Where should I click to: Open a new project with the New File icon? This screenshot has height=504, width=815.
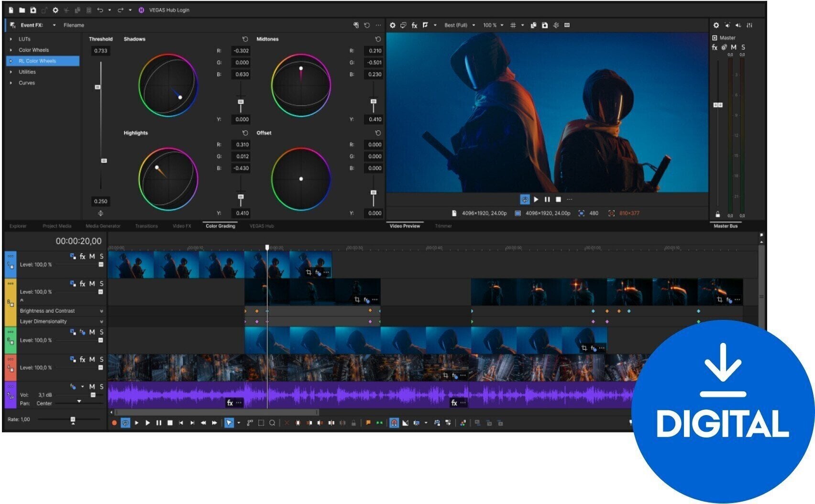(x=11, y=10)
